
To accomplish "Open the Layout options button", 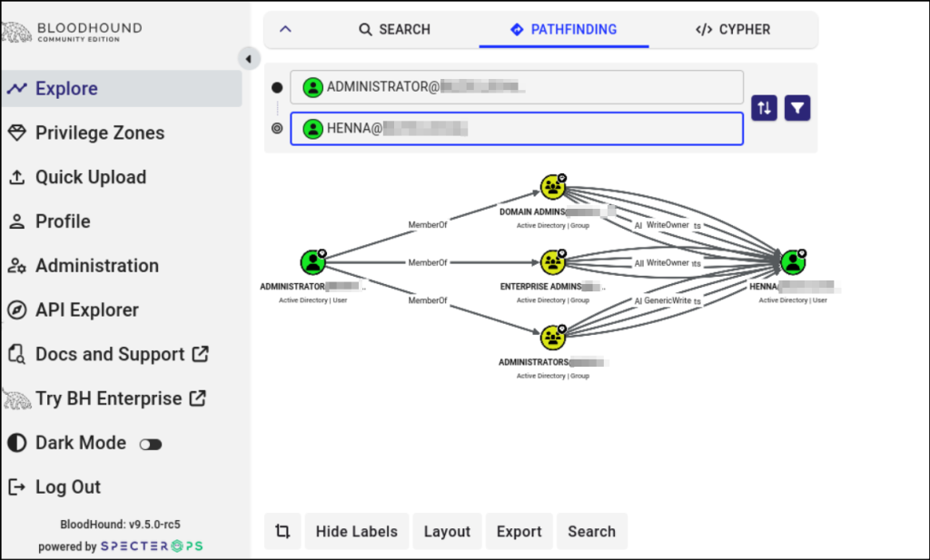I will coord(447,531).
